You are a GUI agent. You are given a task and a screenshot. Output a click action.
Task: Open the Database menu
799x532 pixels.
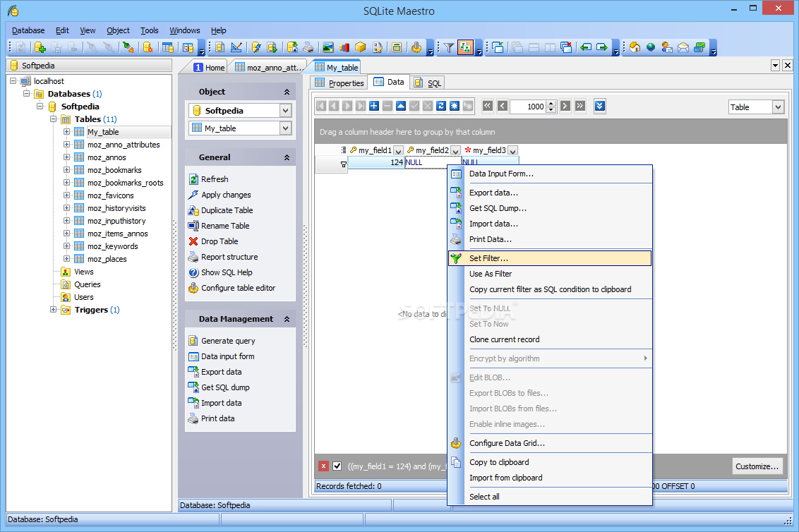[28, 30]
